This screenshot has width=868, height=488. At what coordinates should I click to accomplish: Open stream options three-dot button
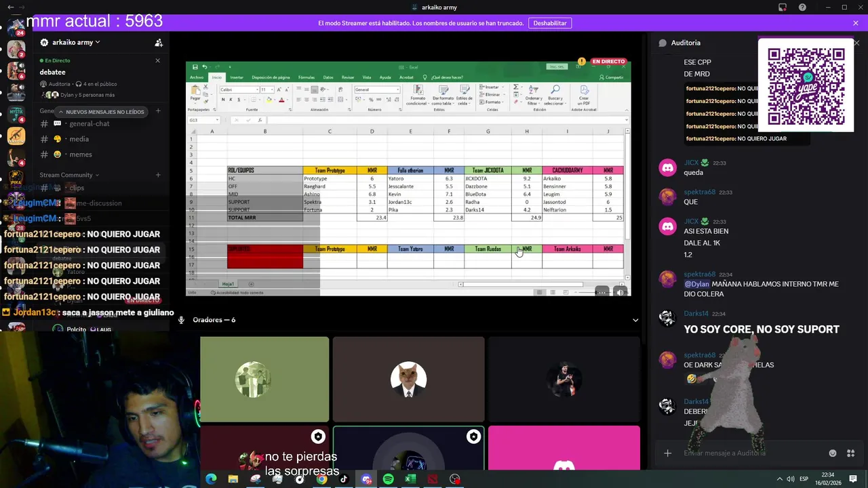601,292
